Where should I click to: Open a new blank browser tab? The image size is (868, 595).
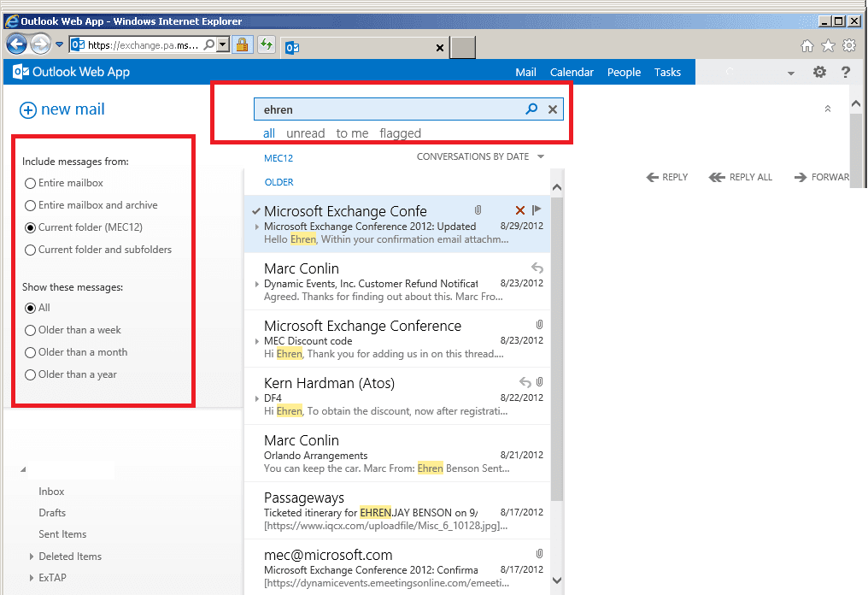tap(463, 48)
